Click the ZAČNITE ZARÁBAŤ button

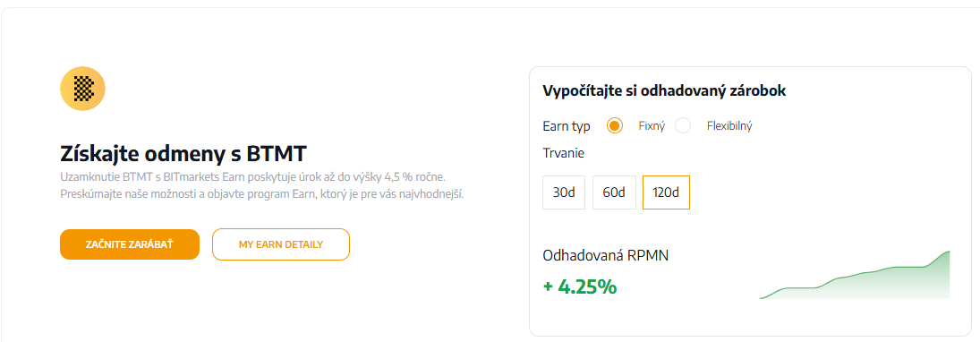tap(130, 244)
